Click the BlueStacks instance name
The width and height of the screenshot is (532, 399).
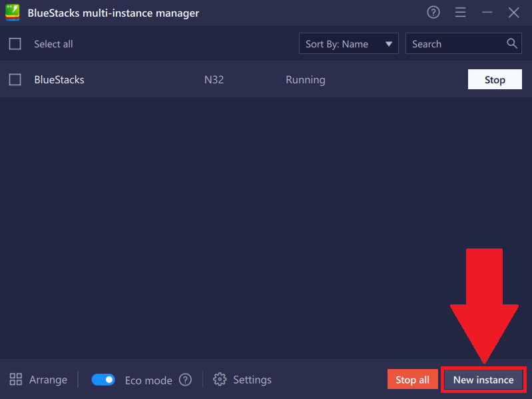click(59, 80)
